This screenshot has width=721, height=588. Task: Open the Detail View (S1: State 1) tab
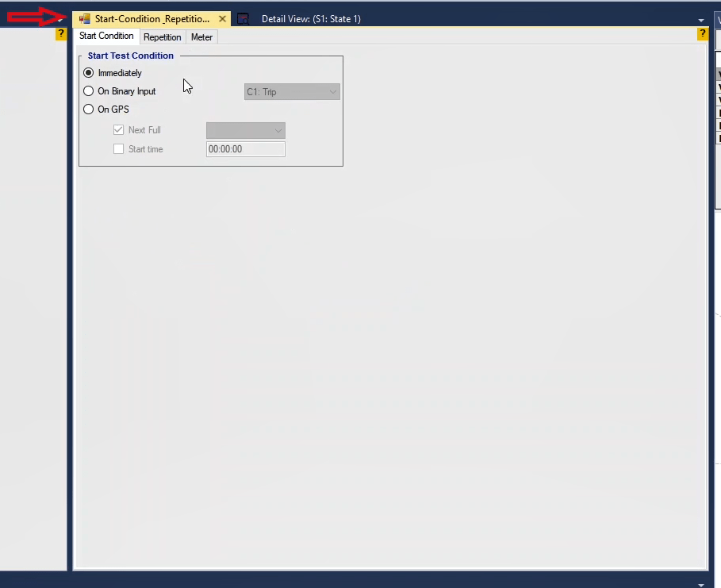tap(310, 19)
